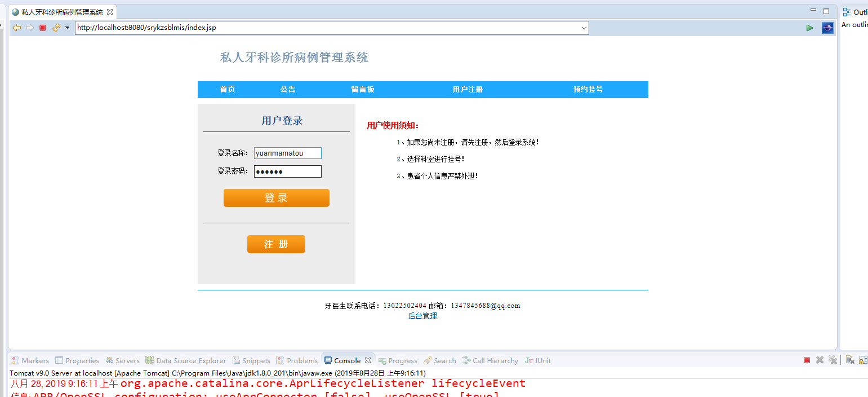Open the 公告 navigation menu item
This screenshot has width=868, height=397.
coord(287,89)
